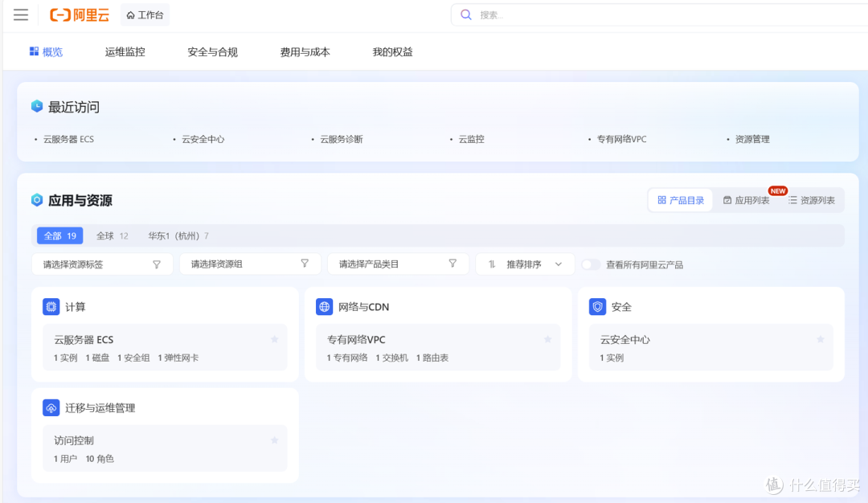Click the 应用与资源 hexagon icon
The height and width of the screenshot is (503, 868).
[37, 200]
